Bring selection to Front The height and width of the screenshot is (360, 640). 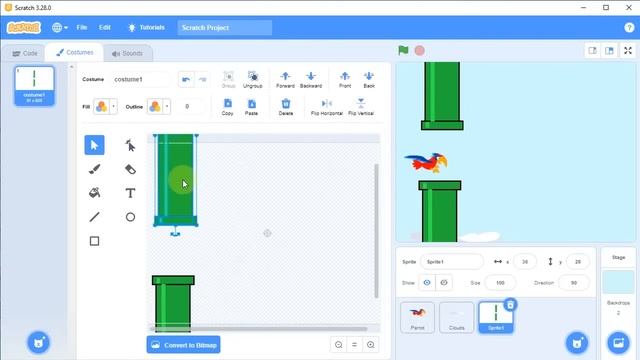pos(345,80)
